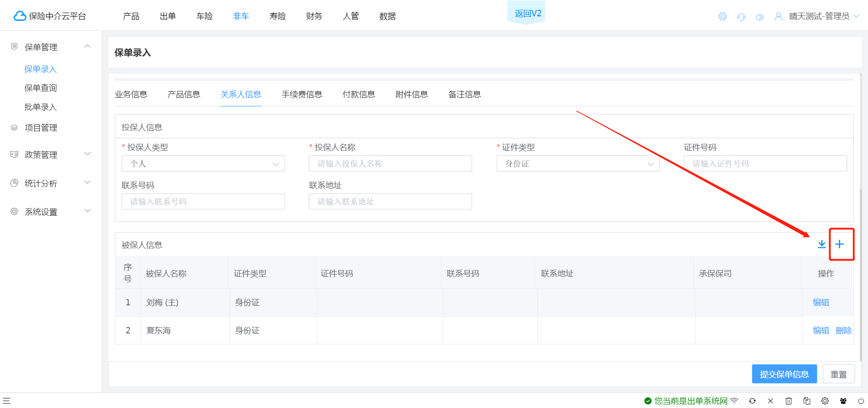The height and width of the screenshot is (408, 868).
Task: Open the 寿险 top menu
Action: point(278,16)
